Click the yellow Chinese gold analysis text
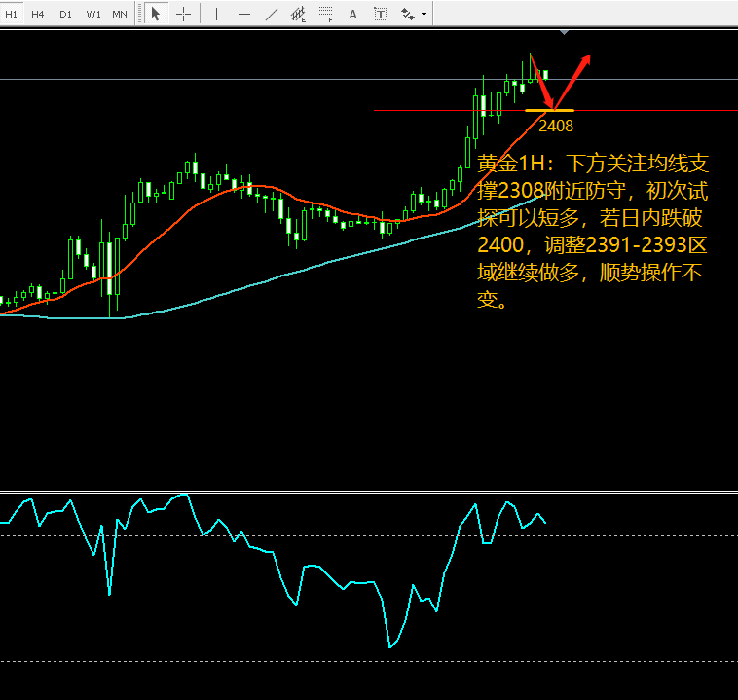 pyautogui.click(x=593, y=231)
